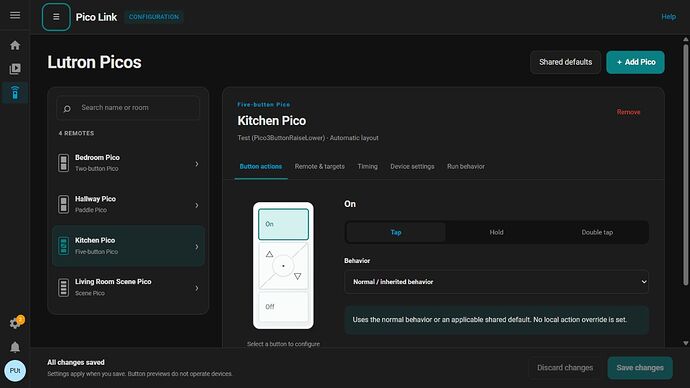Click the Hallway Pico paddle icon

point(63,205)
